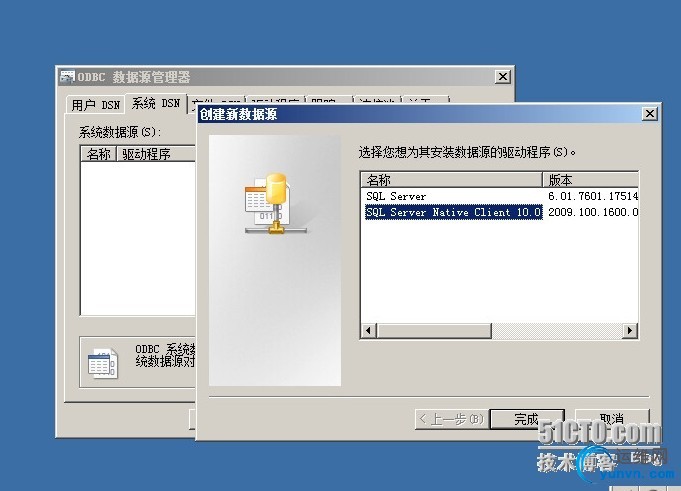Select SQL Server Native Client 10.0 driver
Viewport: 681px width, 491px height.
coord(453,212)
